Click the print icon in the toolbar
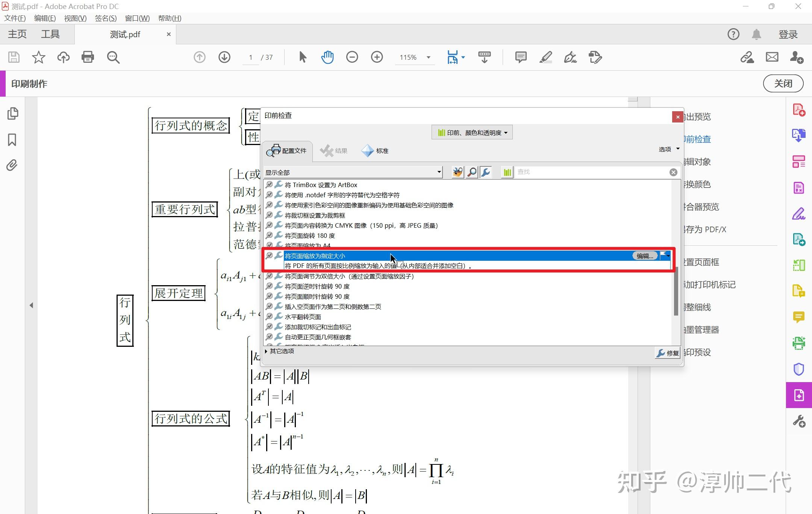The width and height of the screenshot is (812, 514). (87, 57)
